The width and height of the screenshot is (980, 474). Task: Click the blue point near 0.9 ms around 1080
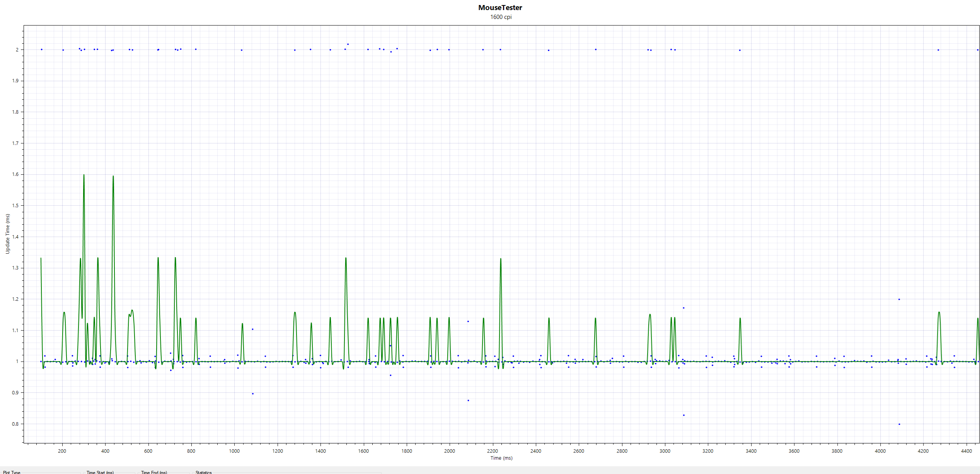(x=253, y=394)
